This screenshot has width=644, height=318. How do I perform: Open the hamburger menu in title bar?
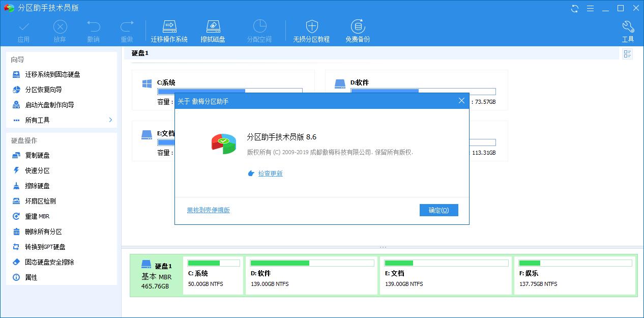click(x=590, y=8)
